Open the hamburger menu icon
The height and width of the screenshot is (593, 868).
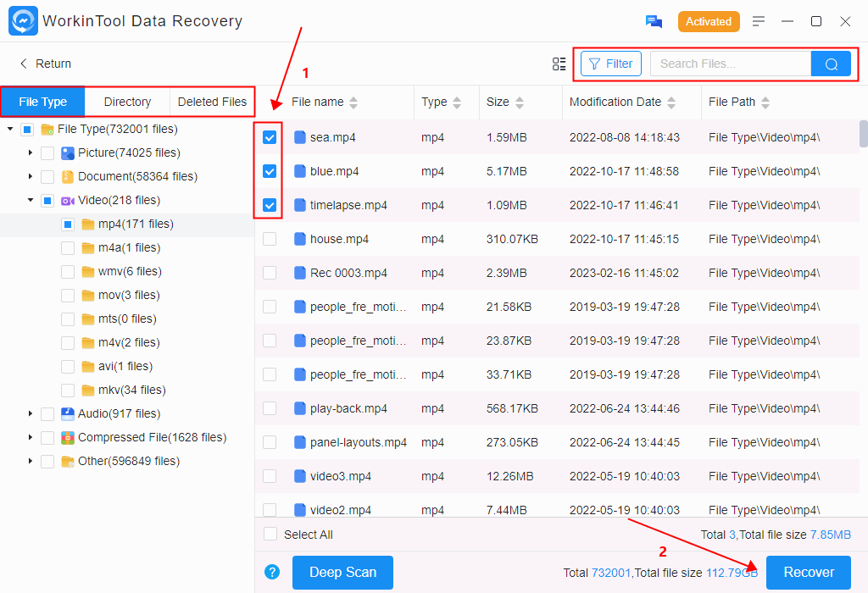point(759,21)
